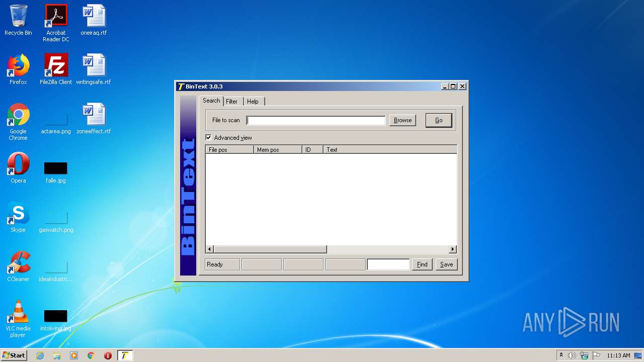Select the ideaindustri... file icon

pos(56,270)
